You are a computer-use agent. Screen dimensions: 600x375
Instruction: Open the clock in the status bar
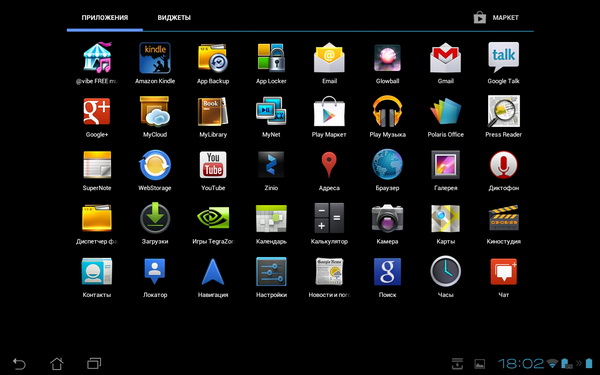[x=521, y=363]
